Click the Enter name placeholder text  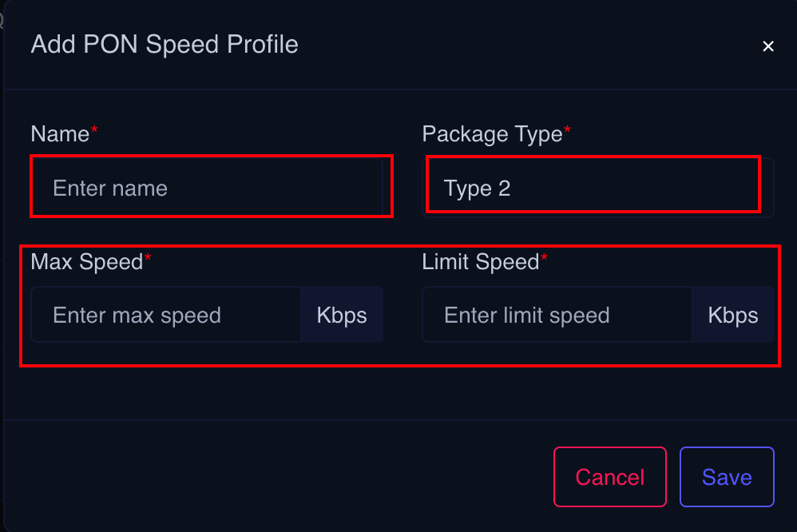tap(110, 189)
